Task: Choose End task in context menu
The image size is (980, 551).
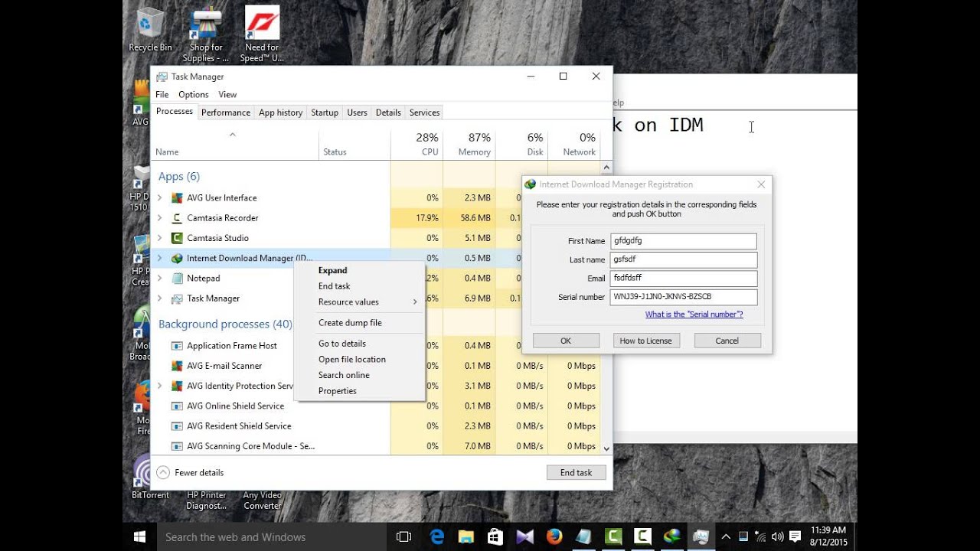Action: 359,286
